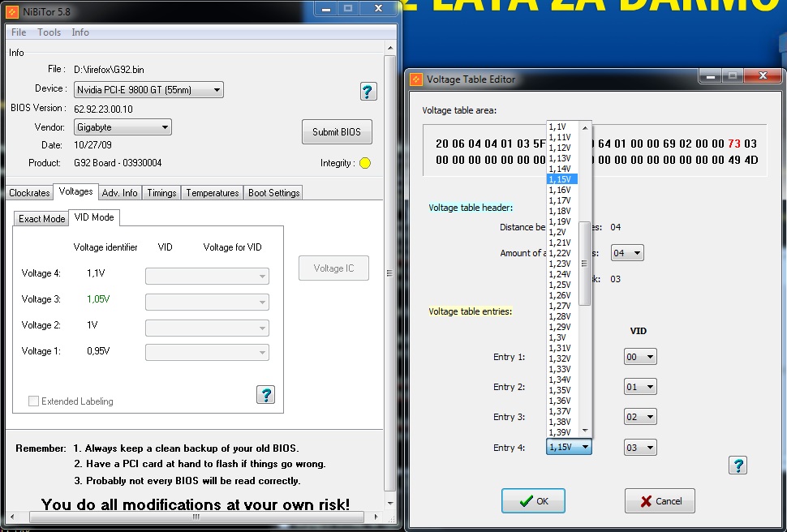
Task: Select the Exact Mode sub-tab
Action: tap(41, 219)
